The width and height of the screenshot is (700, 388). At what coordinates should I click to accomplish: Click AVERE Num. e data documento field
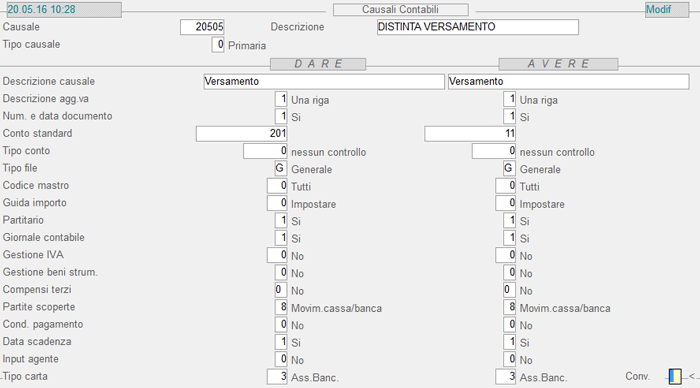(x=509, y=116)
